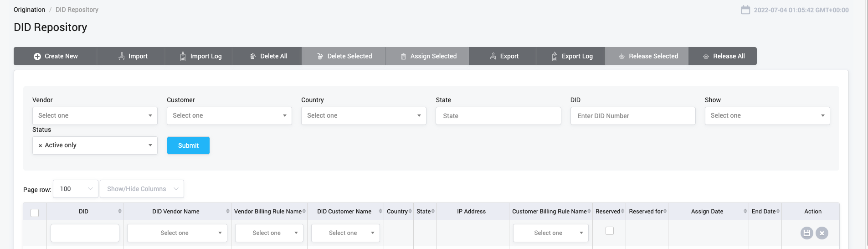Click the Import toolbar button
This screenshot has width=868, height=249.
click(x=131, y=56)
